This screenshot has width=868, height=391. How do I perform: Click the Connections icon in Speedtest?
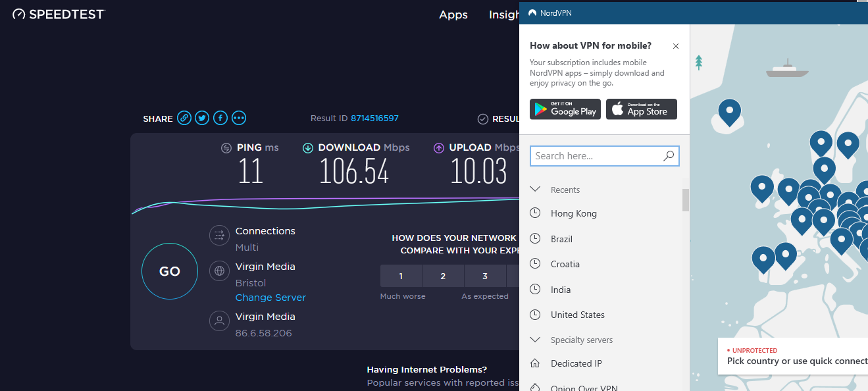click(218, 235)
